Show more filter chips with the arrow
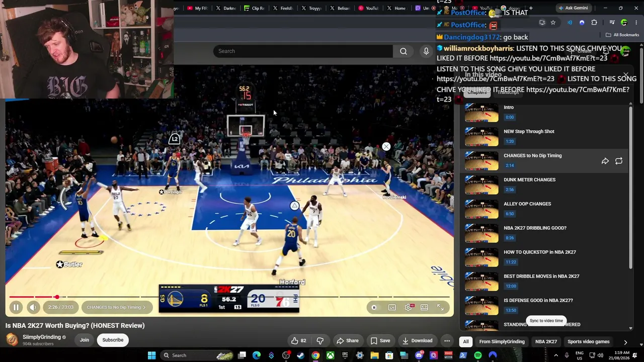The height and width of the screenshot is (362, 644). 625,342
